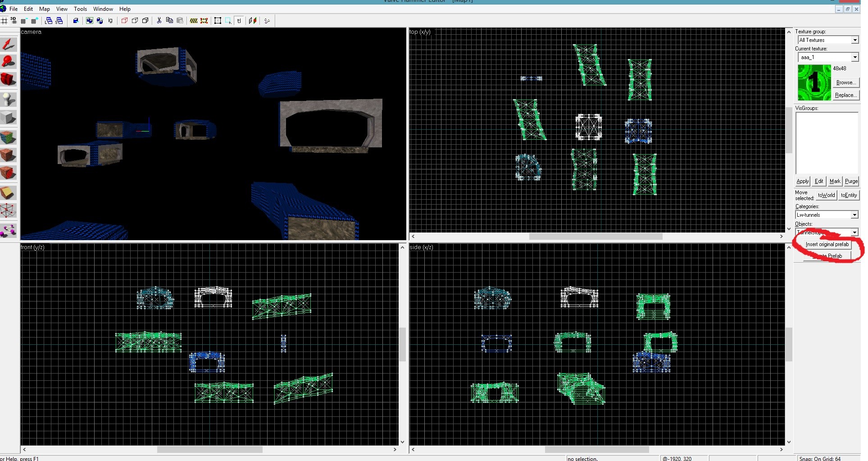Viewport: 868px width, 461px height.
Task: Select the Block creation tool
Action: click(9, 118)
